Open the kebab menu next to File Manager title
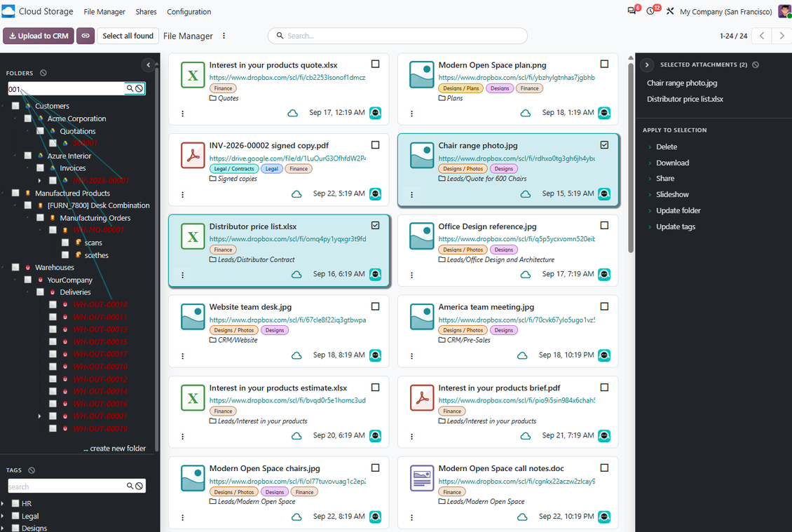The image size is (792, 532). point(224,36)
